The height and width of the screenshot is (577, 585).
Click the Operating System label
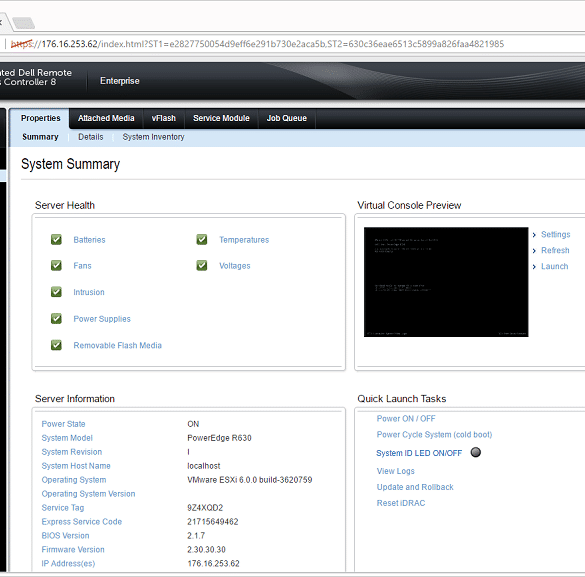click(74, 480)
